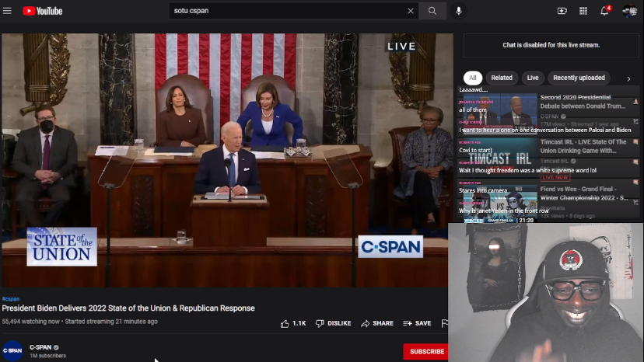This screenshot has height=362, width=644.
Task: Like the video with thumbs up
Action: tap(292, 323)
